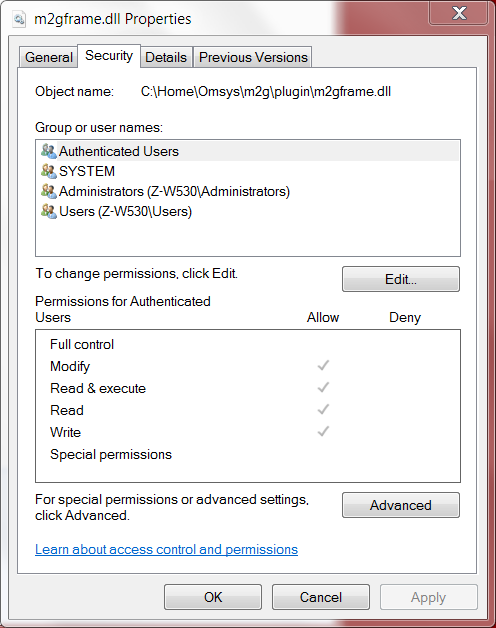Click the Users group icon
This screenshot has width=496, height=628.
(48, 211)
